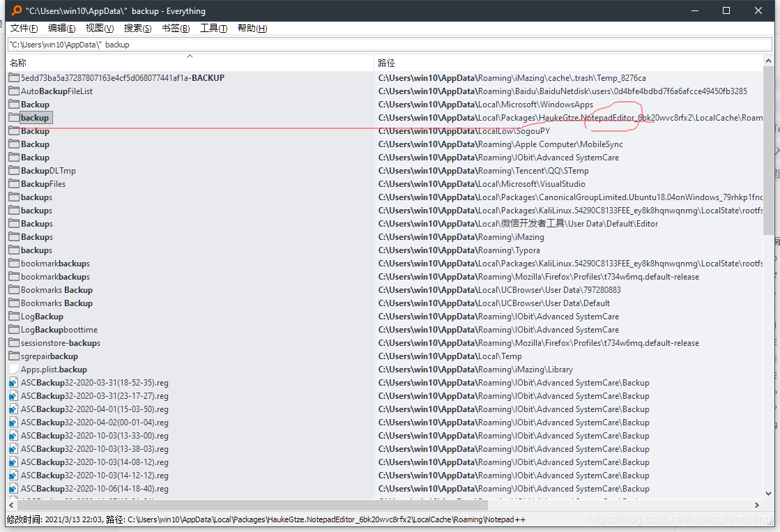780x532 pixels.
Task: Open the 工具(T) menu
Action: (214, 29)
